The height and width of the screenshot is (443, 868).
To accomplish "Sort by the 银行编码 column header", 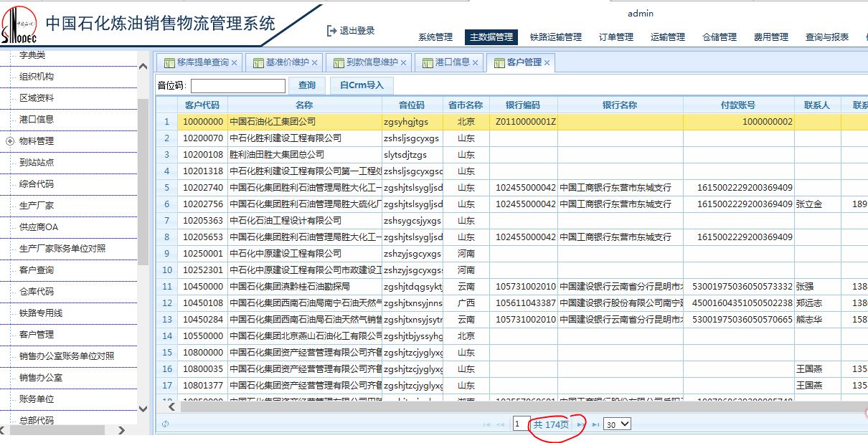I will [x=523, y=105].
